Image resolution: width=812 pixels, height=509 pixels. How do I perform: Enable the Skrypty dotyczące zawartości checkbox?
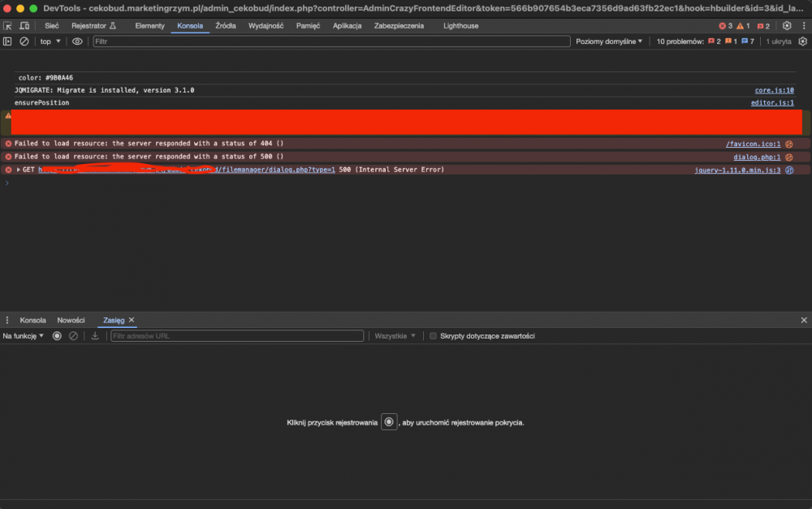click(433, 336)
